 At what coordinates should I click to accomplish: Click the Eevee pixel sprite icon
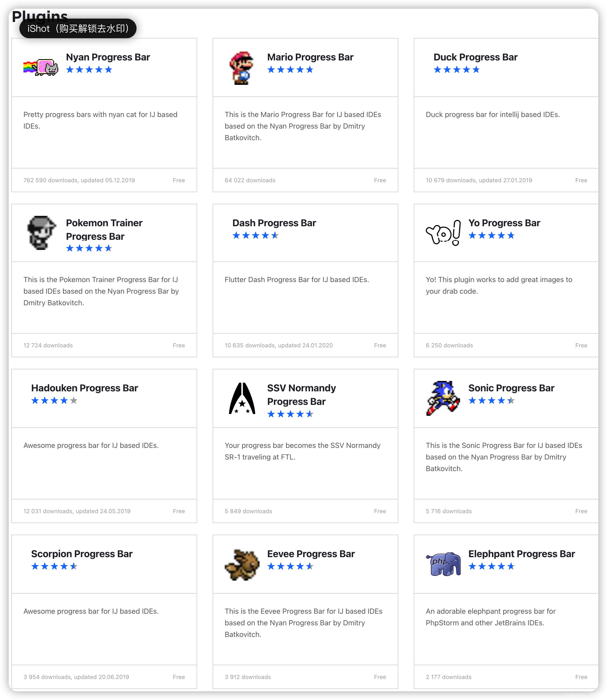click(242, 564)
